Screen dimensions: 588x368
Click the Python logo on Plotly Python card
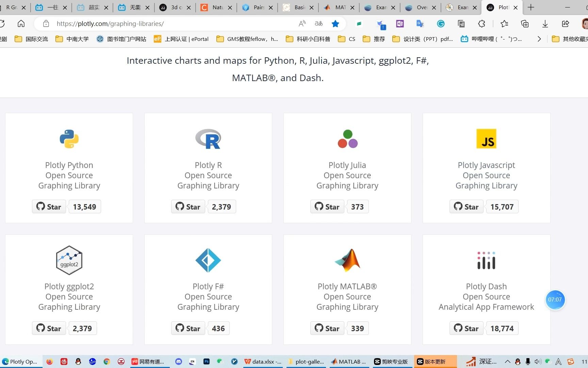pyautogui.click(x=69, y=139)
